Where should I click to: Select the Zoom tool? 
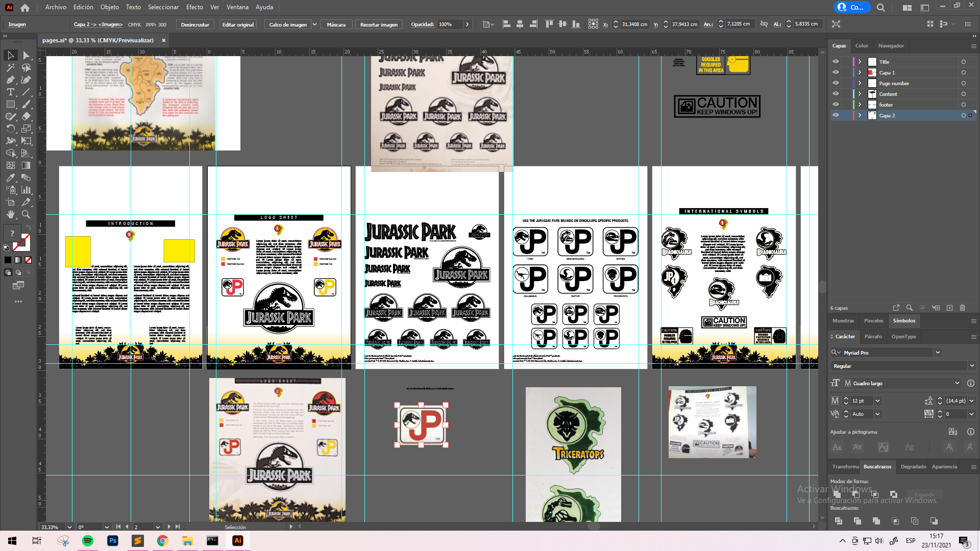pyautogui.click(x=26, y=214)
